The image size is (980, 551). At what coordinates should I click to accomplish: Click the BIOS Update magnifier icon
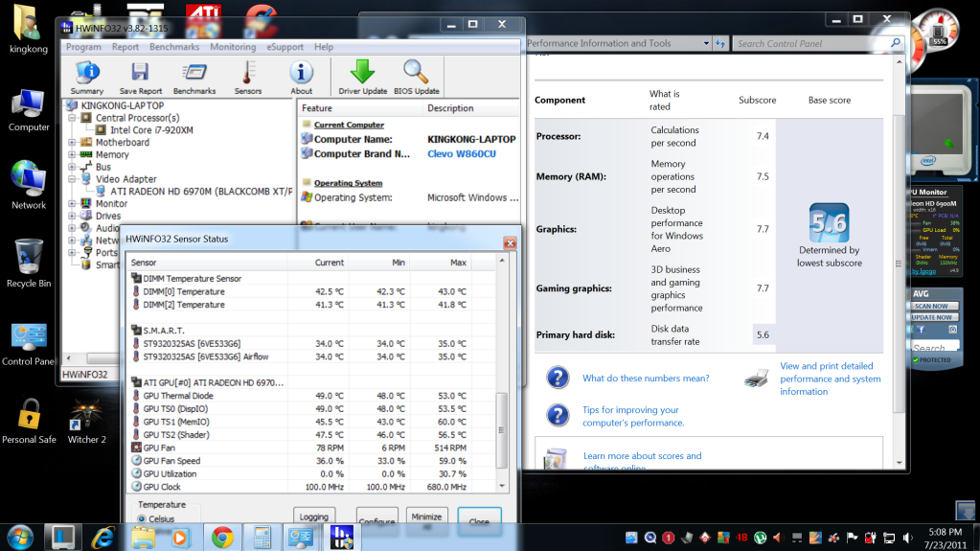coord(417,78)
